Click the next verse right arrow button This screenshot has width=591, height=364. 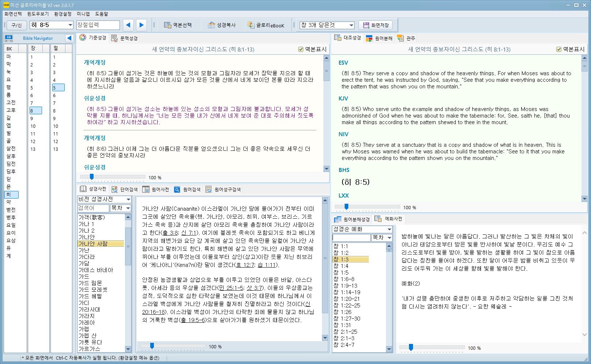(x=141, y=25)
